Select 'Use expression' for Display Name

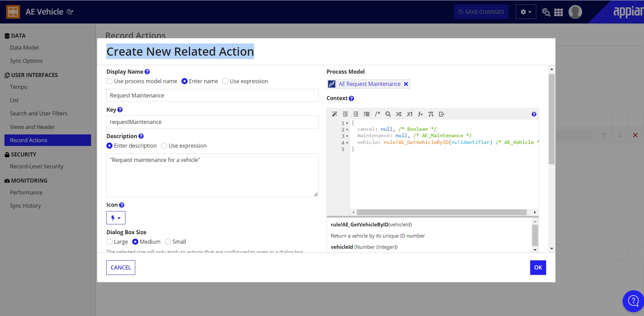coord(225,81)
